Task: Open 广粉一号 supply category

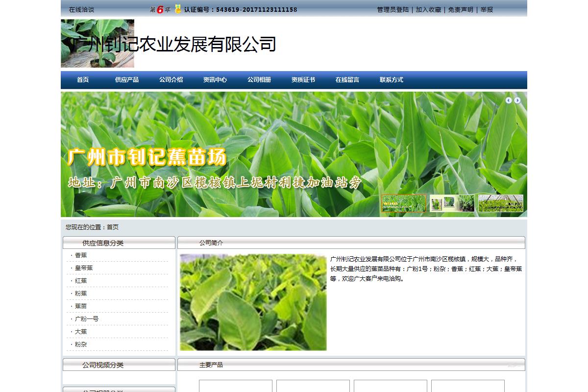Action: [87, 319]
